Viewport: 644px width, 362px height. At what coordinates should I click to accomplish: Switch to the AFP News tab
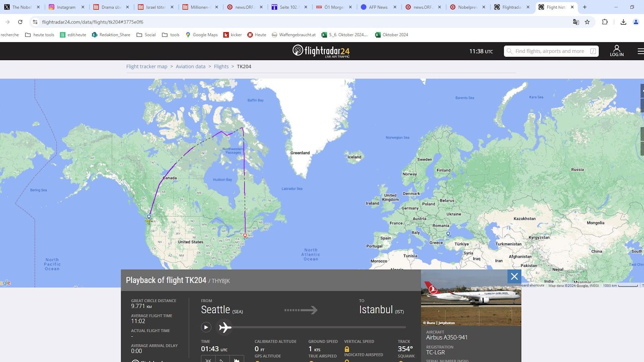click(378, 7)
